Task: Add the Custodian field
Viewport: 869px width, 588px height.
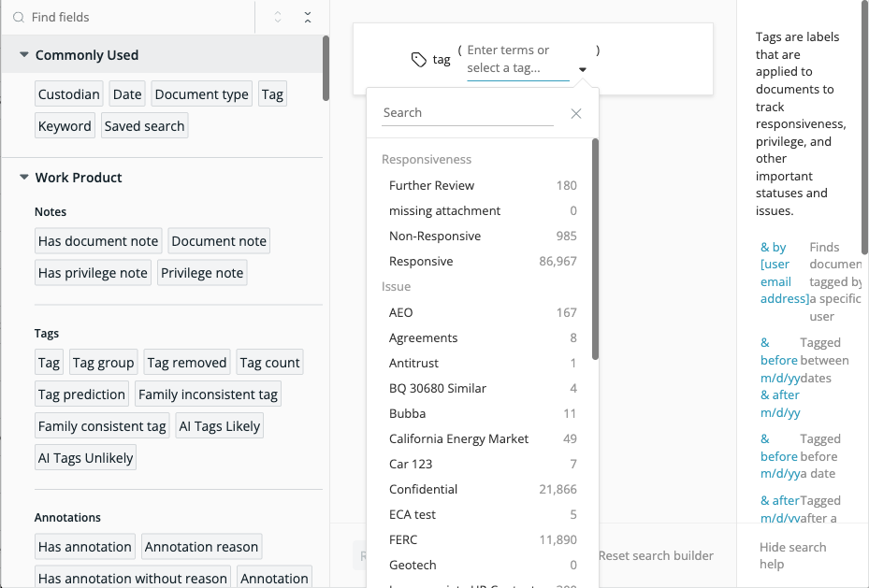Action: click(68, 94)
